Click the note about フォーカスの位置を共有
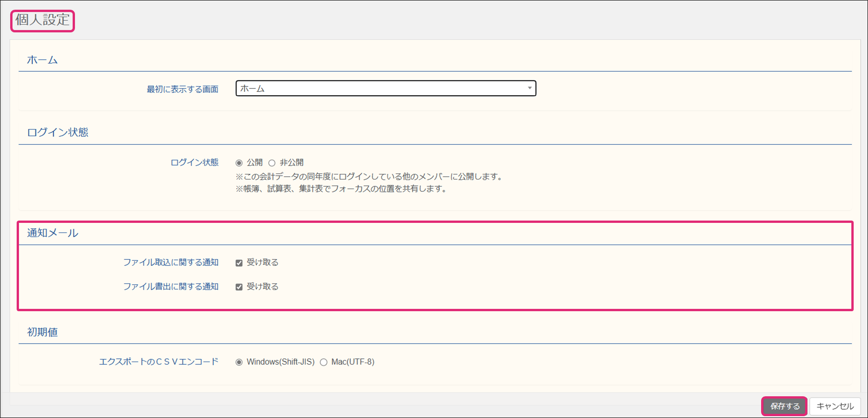The height and width of the screenshot is (418, 868). coord(341,189)
